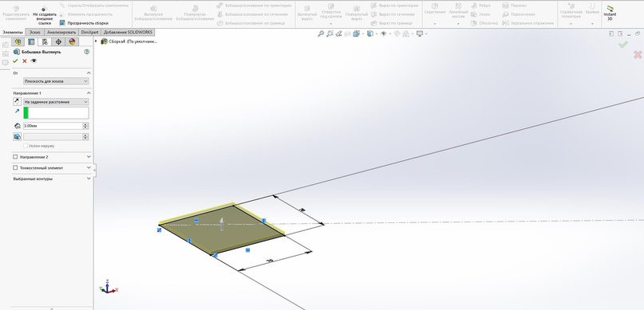
Task: Enable the Тонкостенный элемент checkbox
Action: (16, 167)
